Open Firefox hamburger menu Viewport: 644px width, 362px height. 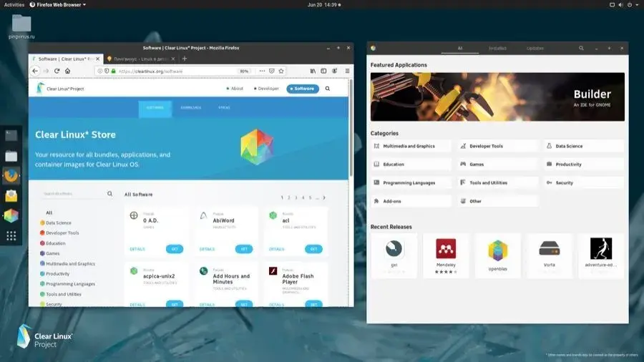tap(347, 71)
